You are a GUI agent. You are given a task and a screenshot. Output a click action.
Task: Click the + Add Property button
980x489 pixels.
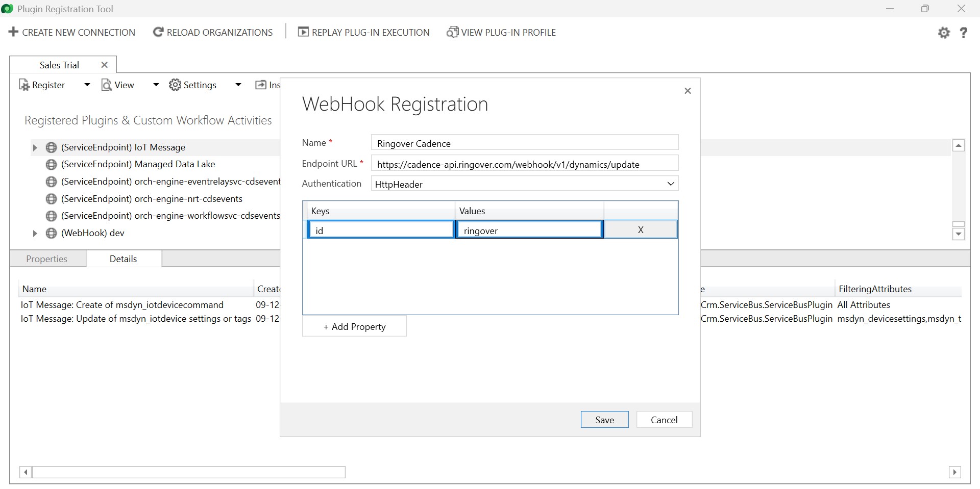click(354, 326)
